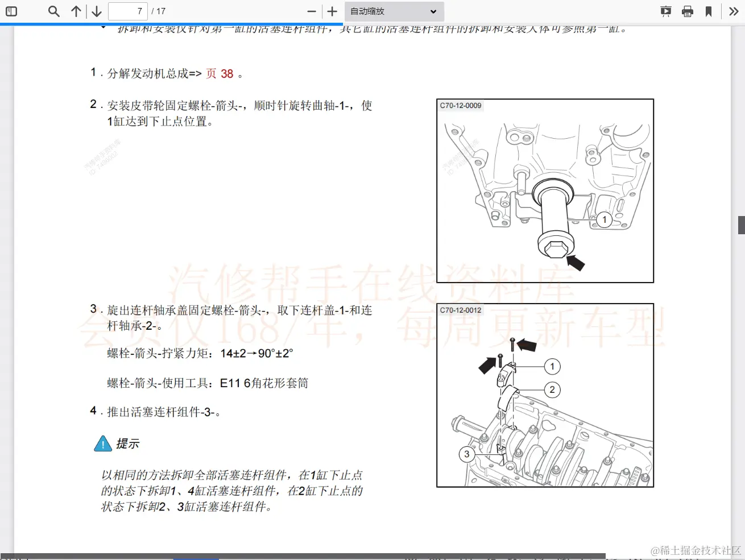This screenshot has height=560, width=745.
Task: Toggle the sidebar panel open
Action: (11, 11)
